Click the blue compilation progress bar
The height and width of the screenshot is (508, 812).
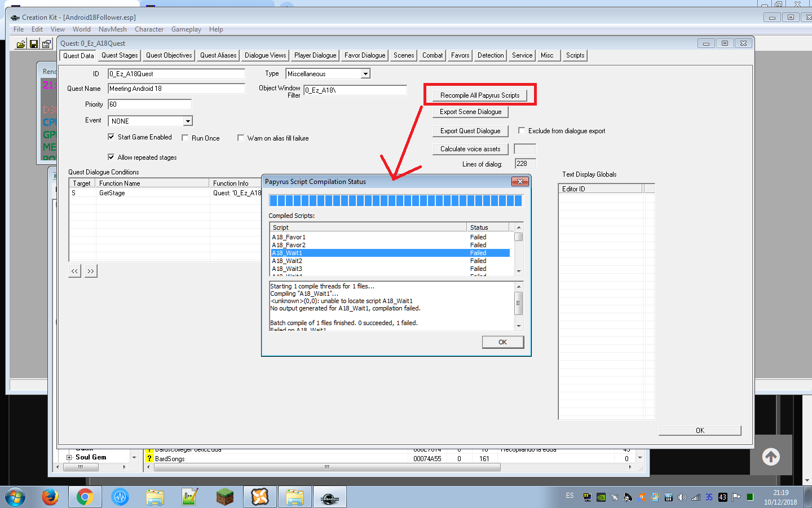click(396, 200)
